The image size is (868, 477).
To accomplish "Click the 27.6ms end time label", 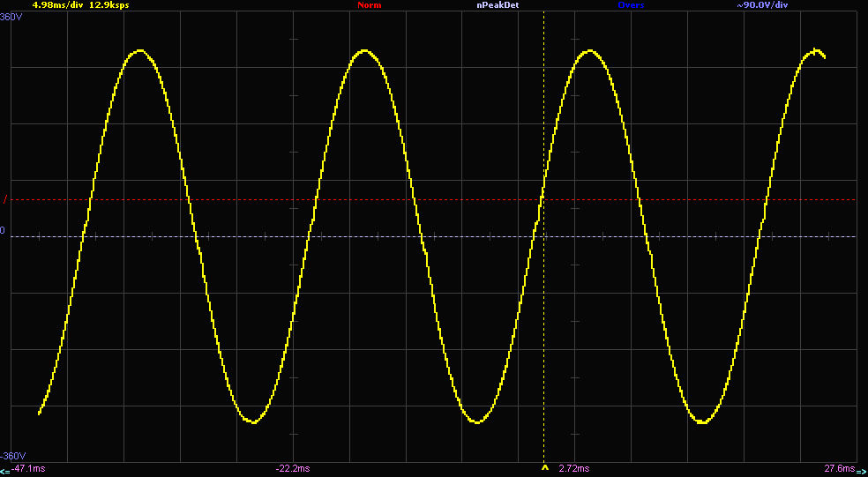I will [x=839, y=469].
